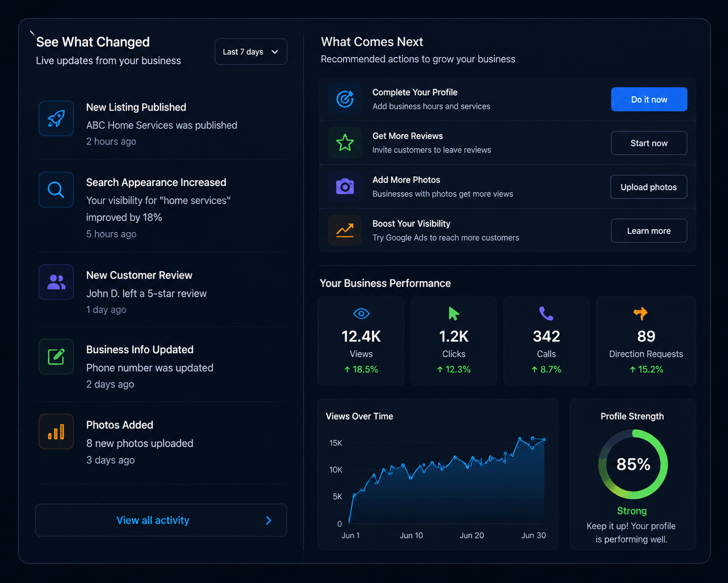Click the chevron arrow in View all activity
The image size is (728, 583).
tap(268, 520)
